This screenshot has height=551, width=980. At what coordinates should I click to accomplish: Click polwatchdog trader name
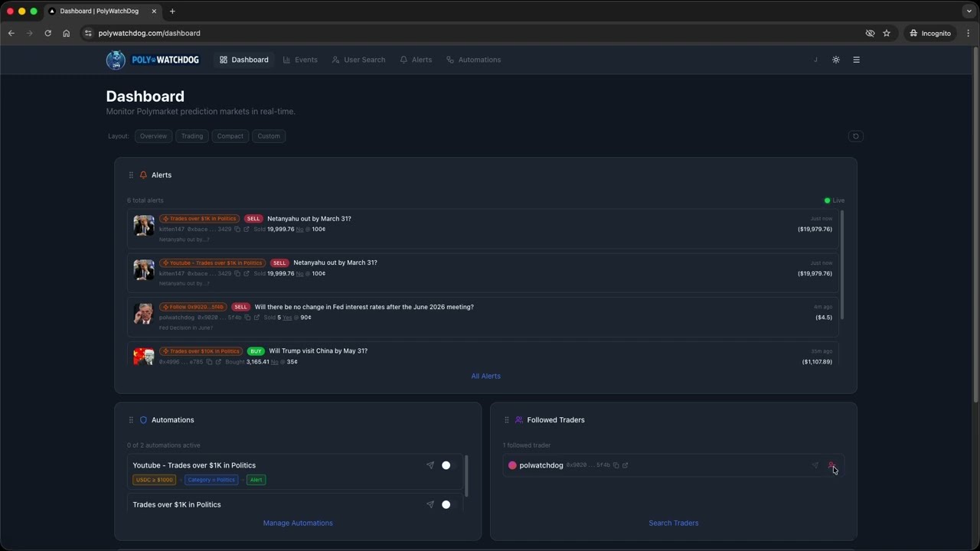click(541, 465)
